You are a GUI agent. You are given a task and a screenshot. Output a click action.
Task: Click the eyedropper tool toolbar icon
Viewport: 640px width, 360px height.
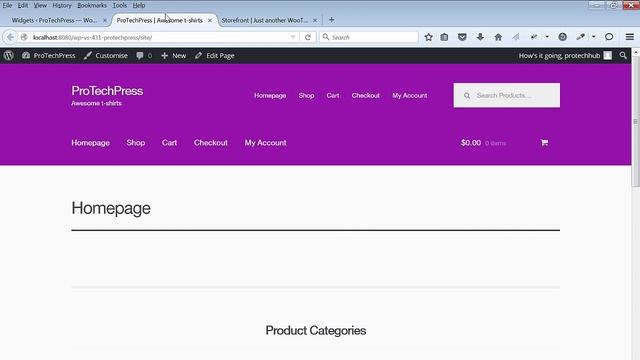(x=580, y=37)
